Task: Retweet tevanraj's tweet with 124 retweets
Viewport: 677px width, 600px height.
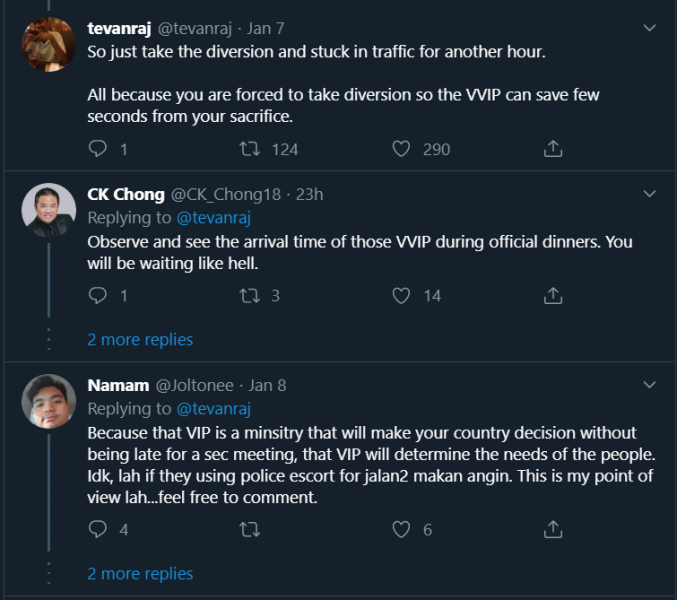Action: click(x=252, y=149)
